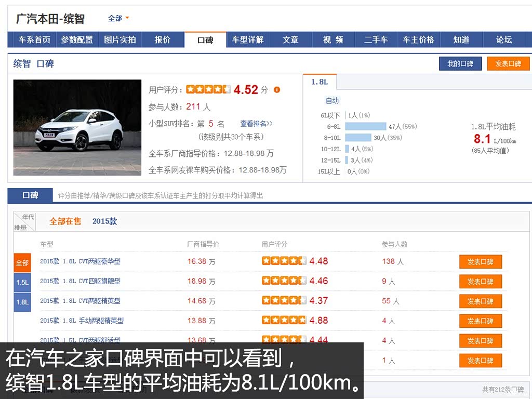Select the orange 全部 displacement filter

click(22, 262)
